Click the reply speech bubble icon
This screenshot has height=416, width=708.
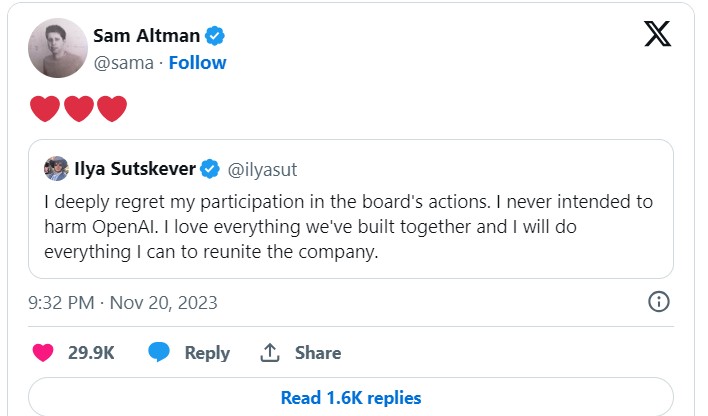click(x=159, y=353)
